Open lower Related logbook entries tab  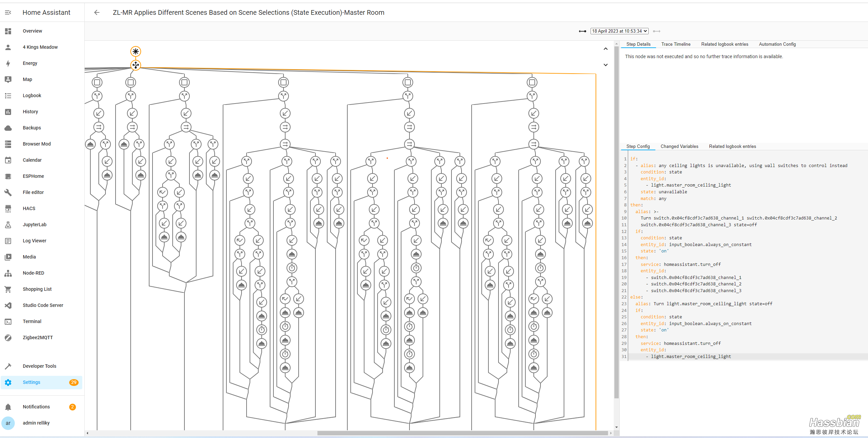coord(732,146)
